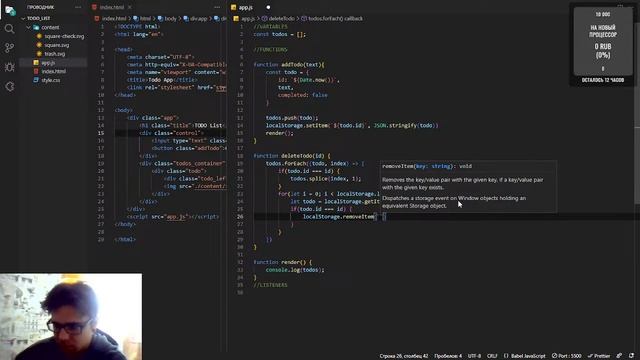The image size is (640, 360).
Task: Click the '//LISTENERS' comment line
Action: click(x=270, y=285)
